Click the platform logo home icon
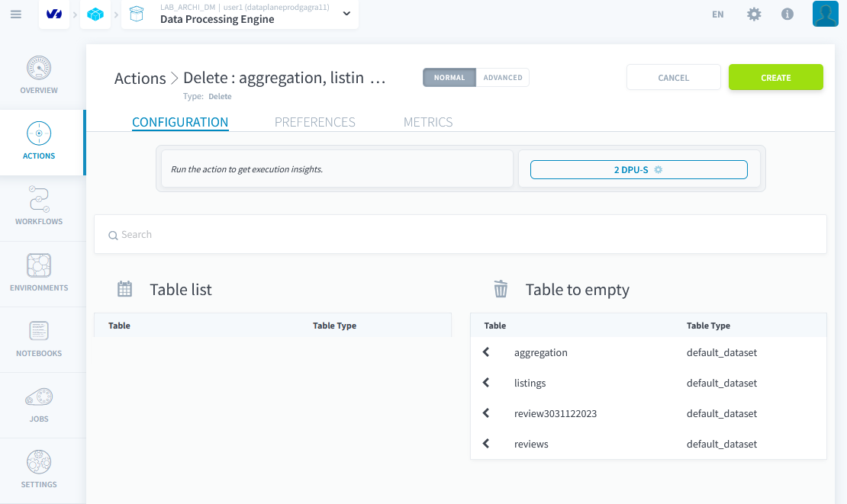 tap(54, 14)
